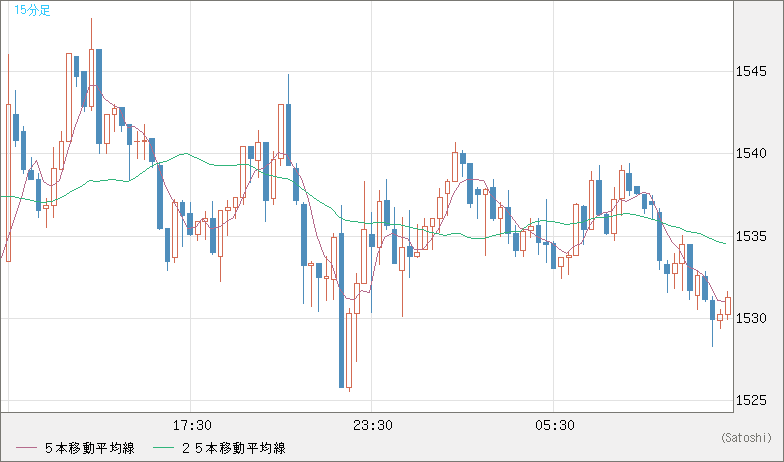Click the 17:30 time axis label
The image size is (784, 462).
point(192,426)
